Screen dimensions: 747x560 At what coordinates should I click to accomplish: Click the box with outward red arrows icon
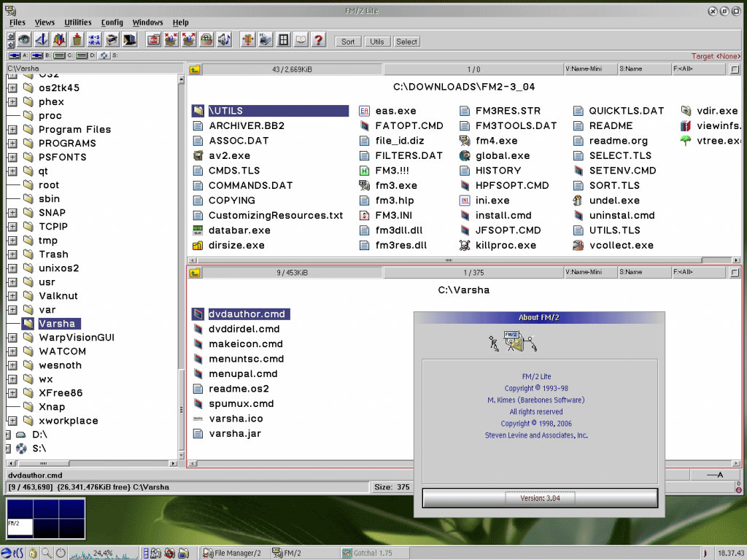click(x=189, y=40)
